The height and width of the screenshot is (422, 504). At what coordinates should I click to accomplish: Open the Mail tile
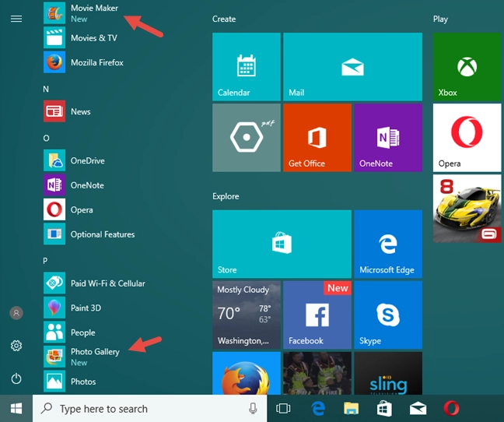(x=352, y=67)
